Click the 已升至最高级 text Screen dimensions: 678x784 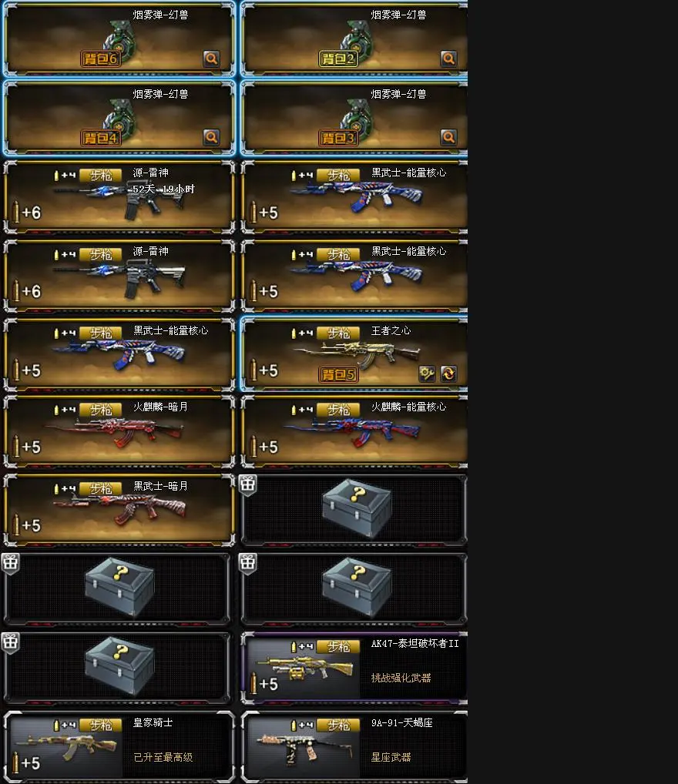163,758
